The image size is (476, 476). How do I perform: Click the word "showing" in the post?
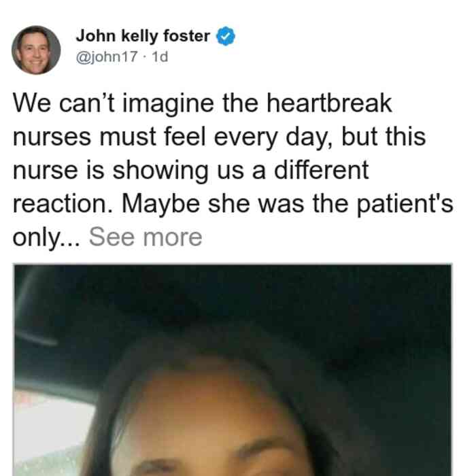pos(160,171)
